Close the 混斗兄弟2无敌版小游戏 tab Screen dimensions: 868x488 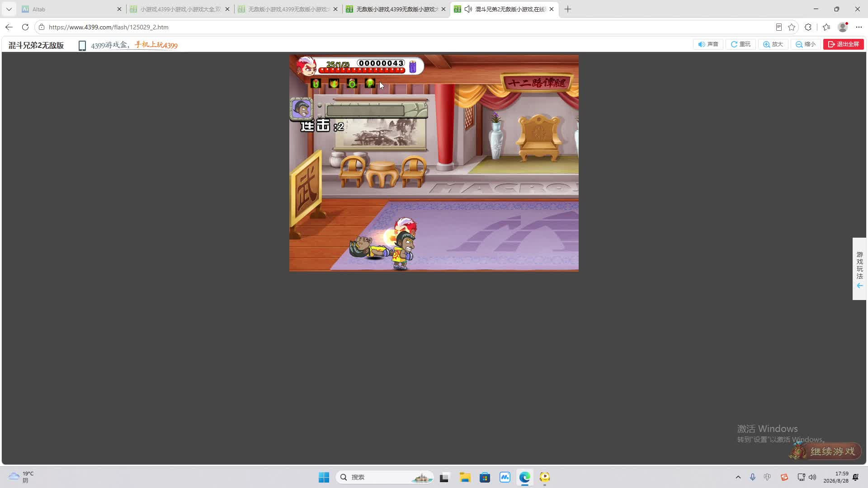click(x=552, y=9)
